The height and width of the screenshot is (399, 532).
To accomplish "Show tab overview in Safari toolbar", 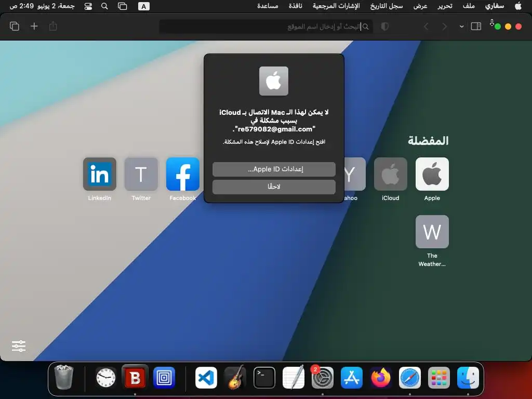I will (14, 26).
